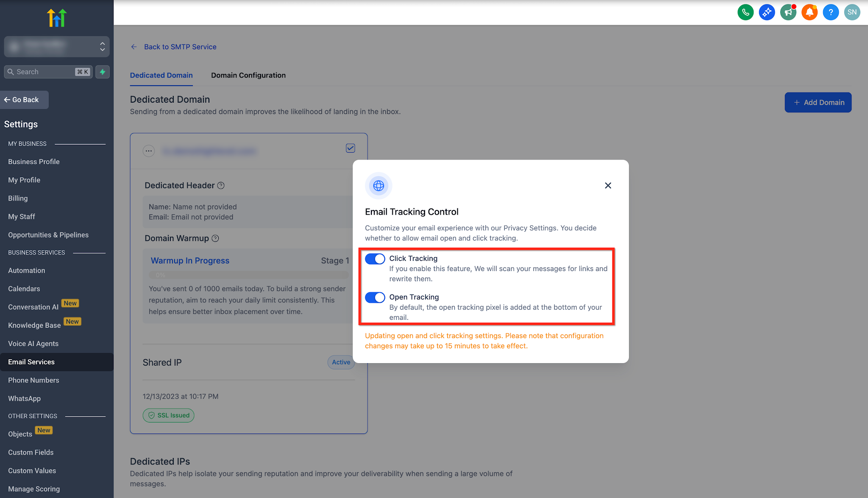Go back to SMTP Service link
Screen dimensions: 868x498
180,47
